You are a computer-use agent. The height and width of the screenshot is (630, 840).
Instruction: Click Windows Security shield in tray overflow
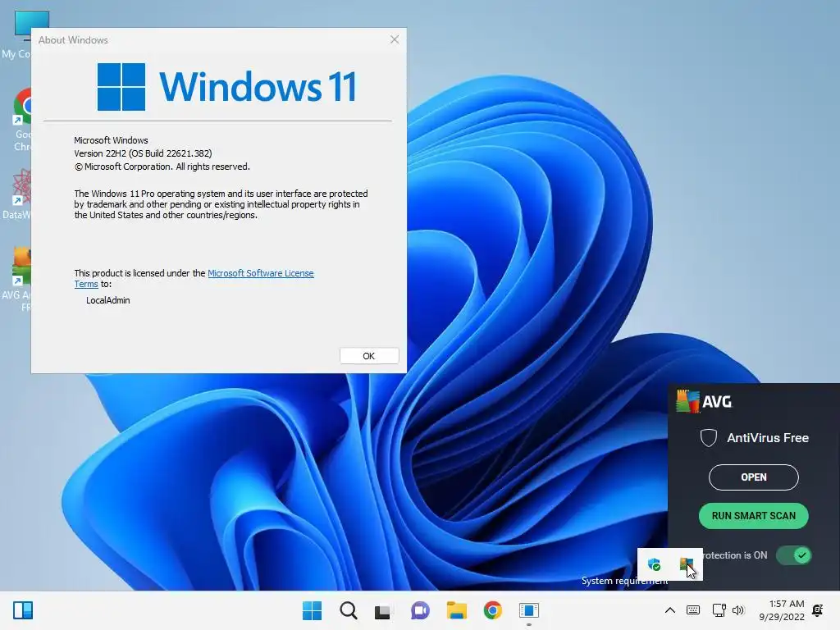[654, 564]
